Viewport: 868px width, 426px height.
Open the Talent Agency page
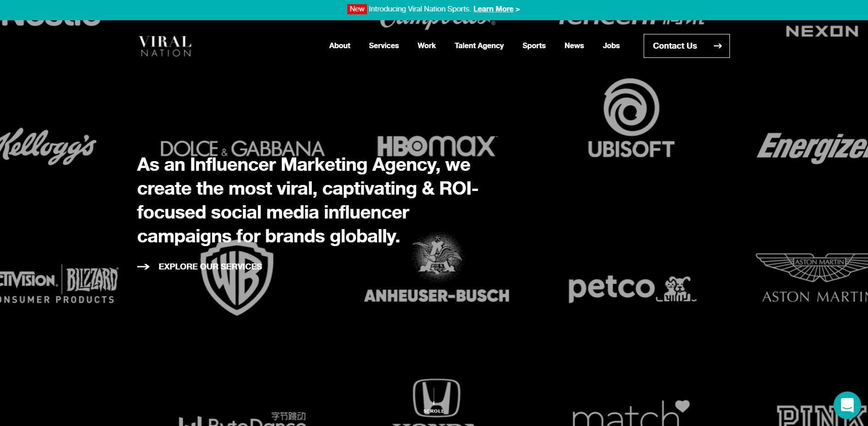pos(479,46)
